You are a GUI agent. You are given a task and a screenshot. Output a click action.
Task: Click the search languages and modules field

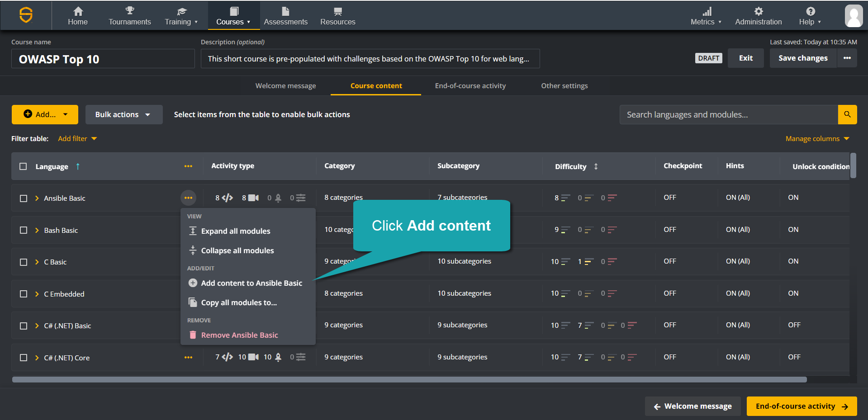click(x=729, y=115)
